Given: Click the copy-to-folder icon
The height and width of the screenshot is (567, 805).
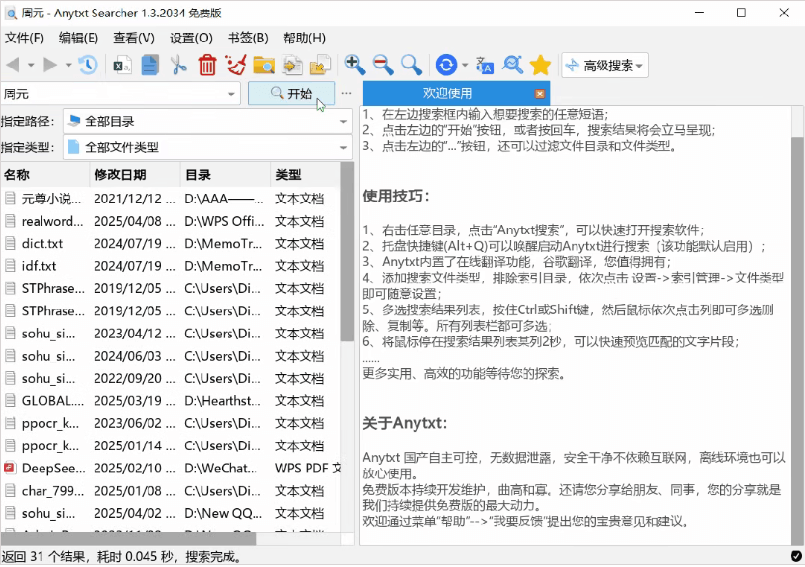Looking at the screenshot, I should (x=292, y=65).
